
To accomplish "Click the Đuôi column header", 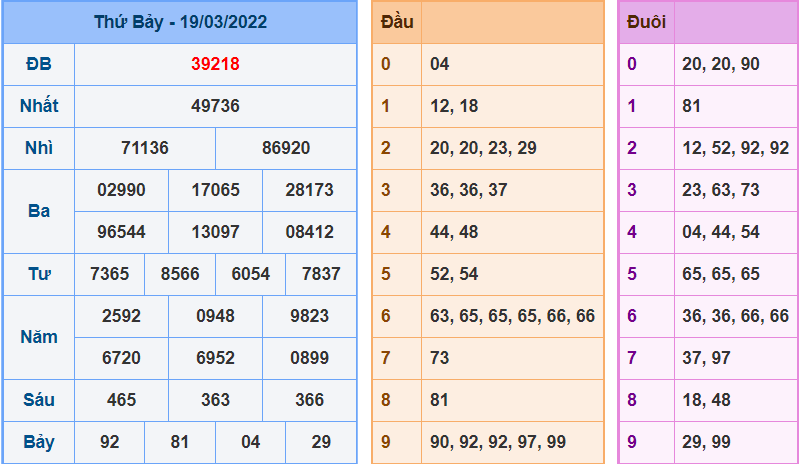I will click(646, 22).
